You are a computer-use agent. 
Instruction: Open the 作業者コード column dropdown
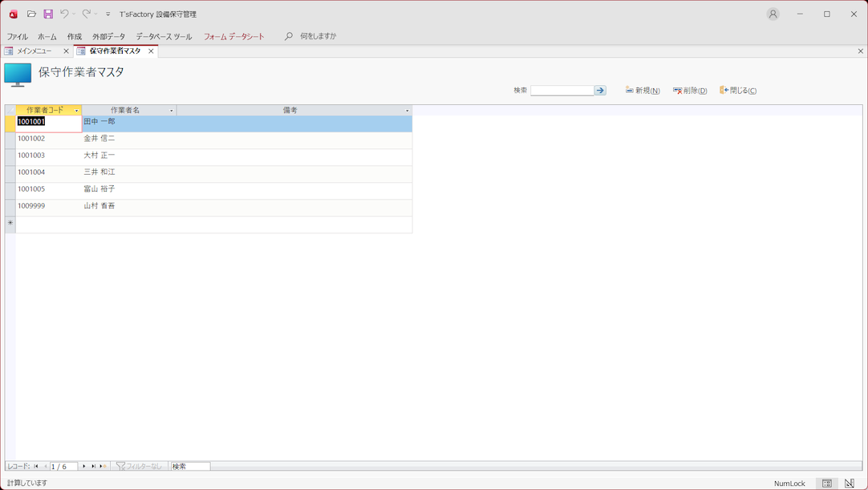[77, 111]
